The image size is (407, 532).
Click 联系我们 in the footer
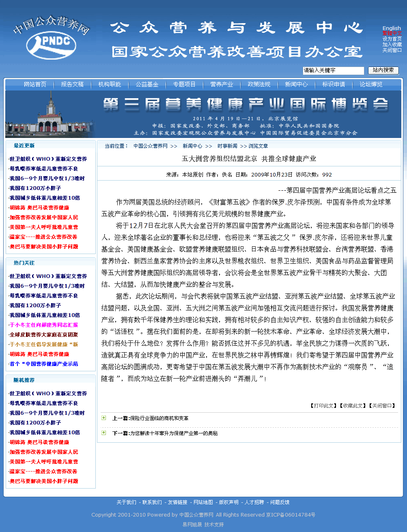click(x=152, y=502)
